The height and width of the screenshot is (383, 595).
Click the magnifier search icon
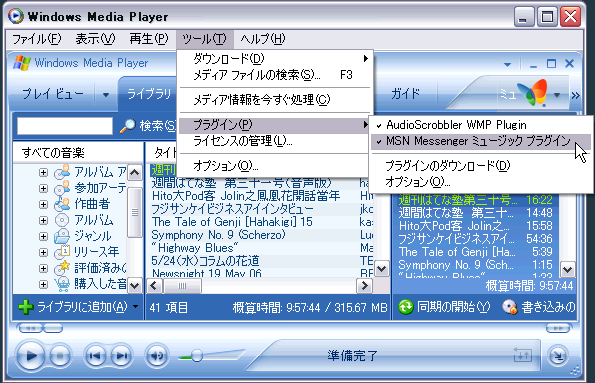point(128,126)
